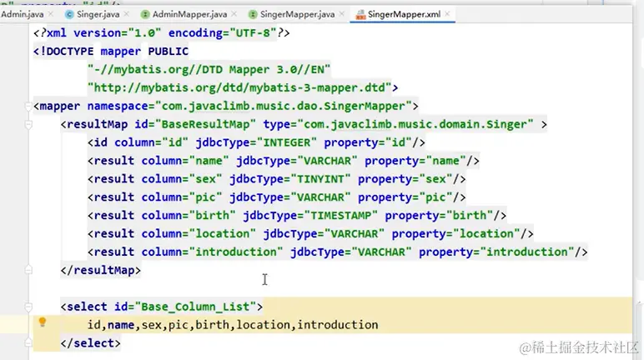Click the closing select tag text
The height and width of the screenshot is (360, 644).
coord(90,343)
